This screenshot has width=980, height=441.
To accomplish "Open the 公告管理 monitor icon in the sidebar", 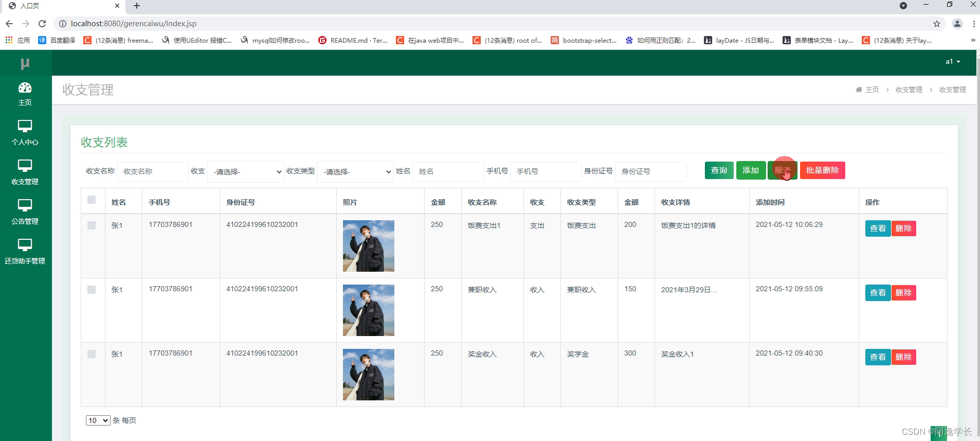I will click(25, 205).
